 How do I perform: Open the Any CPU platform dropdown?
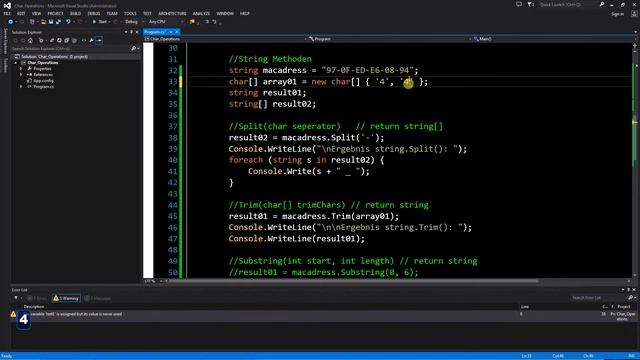166,22
